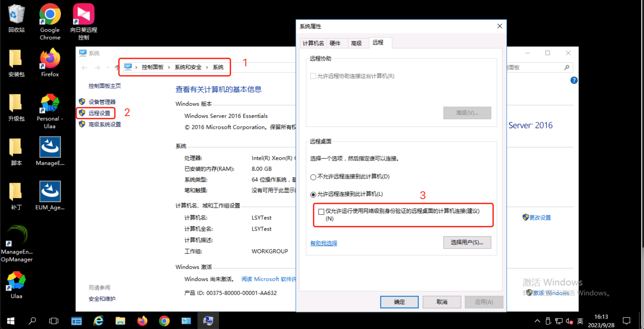Select 不允许远程连接到此计算机 radio button
The width and height of the screenshot is (644, 329).
[313, 177]
